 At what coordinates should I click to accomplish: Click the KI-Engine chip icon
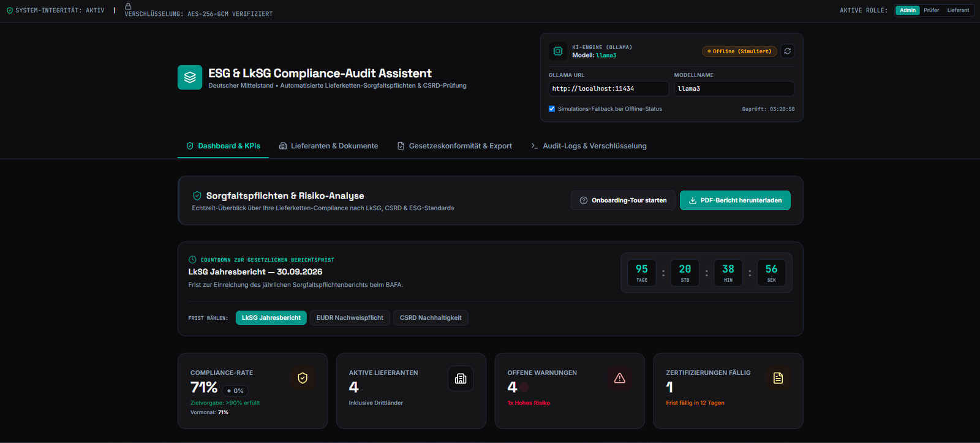click(558, 51)
